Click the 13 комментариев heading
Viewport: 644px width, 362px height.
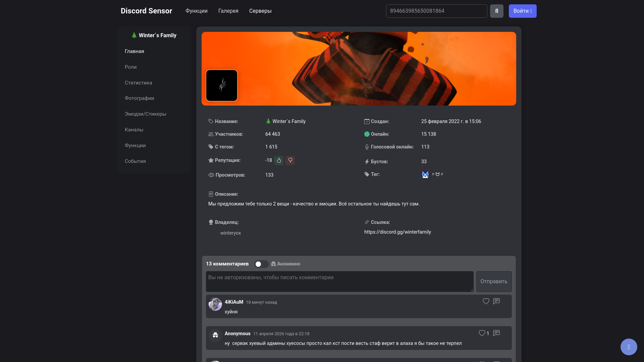coord(227,264)
